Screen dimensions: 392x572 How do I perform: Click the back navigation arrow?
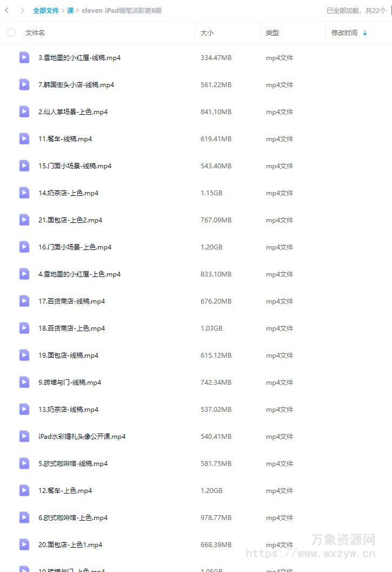pyautogui.click(x=7, y=10)
